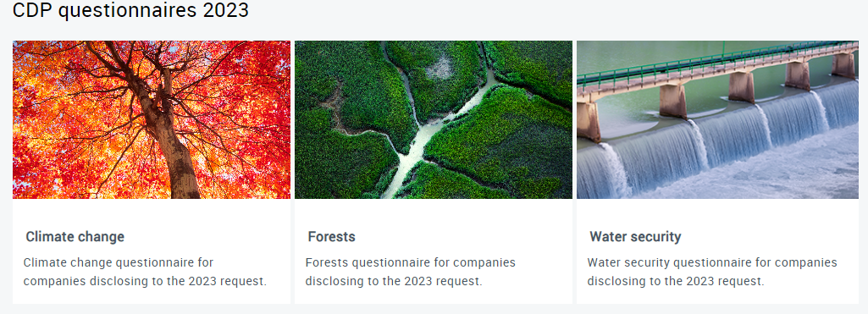Select the Water security questionnaire description text
868x314 pixels.
pyautogui.click(x=712, y=272)
